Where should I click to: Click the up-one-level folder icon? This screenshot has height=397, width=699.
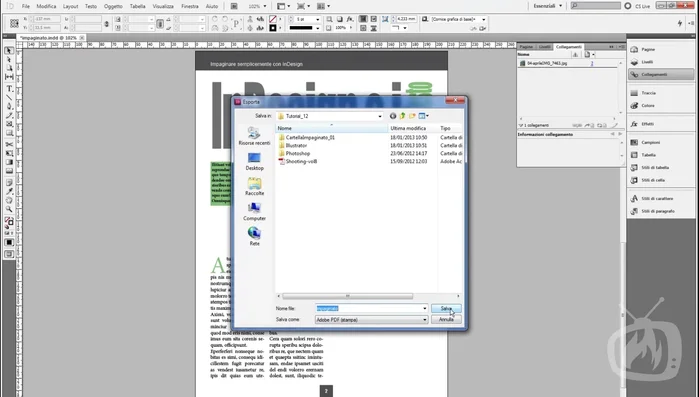tap(402, 116)
